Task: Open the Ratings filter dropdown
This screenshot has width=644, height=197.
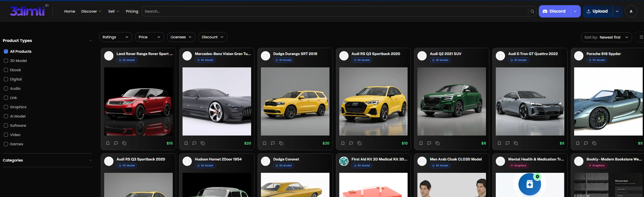Action: (x=115, y=37)
